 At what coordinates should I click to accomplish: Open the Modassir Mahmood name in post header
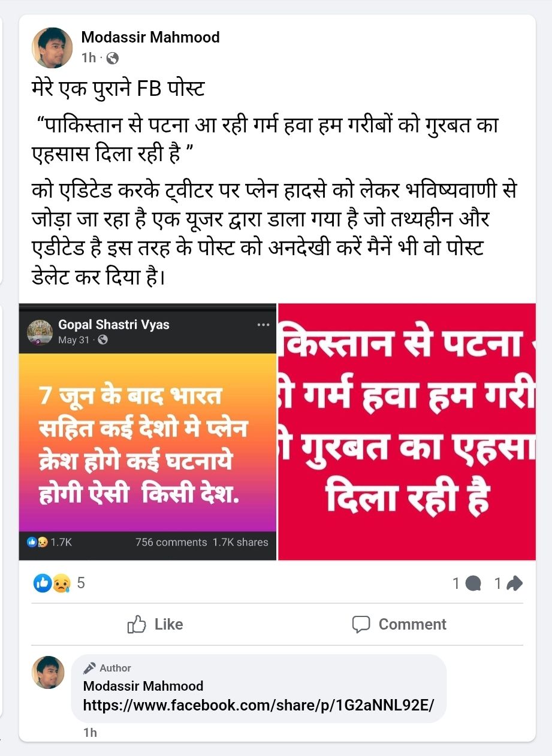(150, 37)
